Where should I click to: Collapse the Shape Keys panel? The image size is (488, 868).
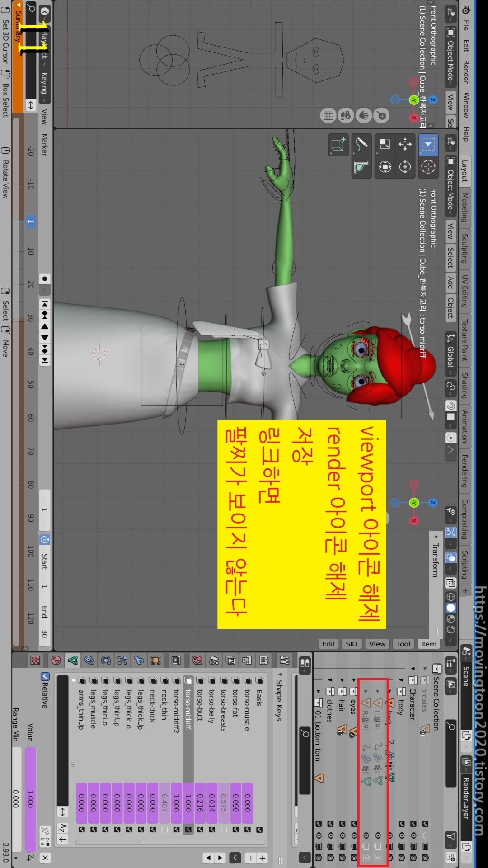pyautogui.click(x=280, y=674)
